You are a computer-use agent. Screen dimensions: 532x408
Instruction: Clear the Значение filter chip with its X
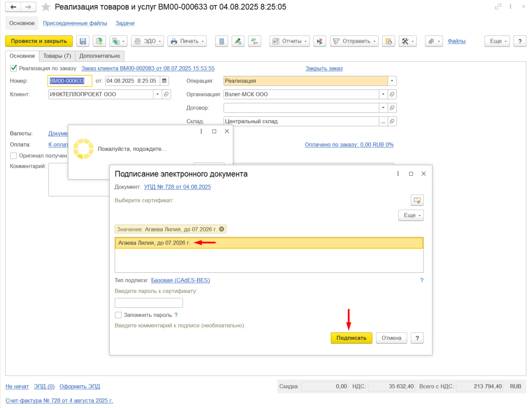click(221, 229)
